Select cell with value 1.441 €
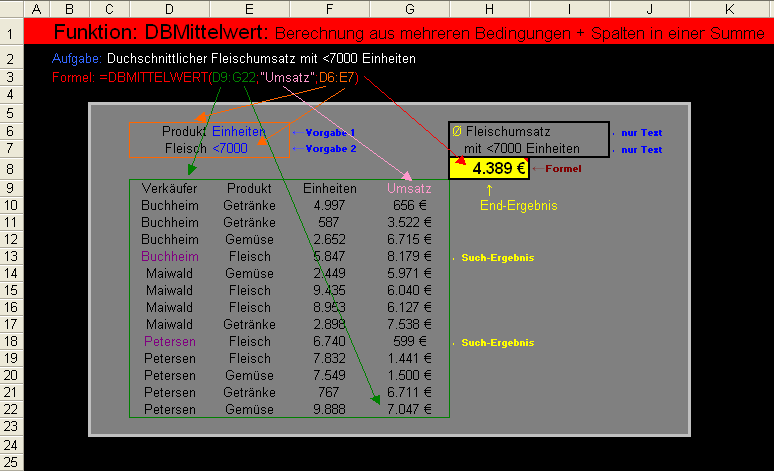This screenshot has height=471, width=774. pos(409,358)
